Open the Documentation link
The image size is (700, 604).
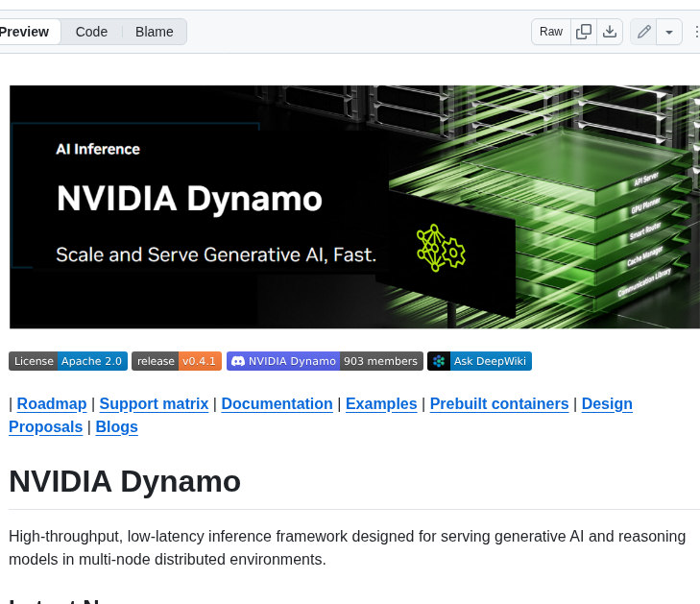[277, 403]
